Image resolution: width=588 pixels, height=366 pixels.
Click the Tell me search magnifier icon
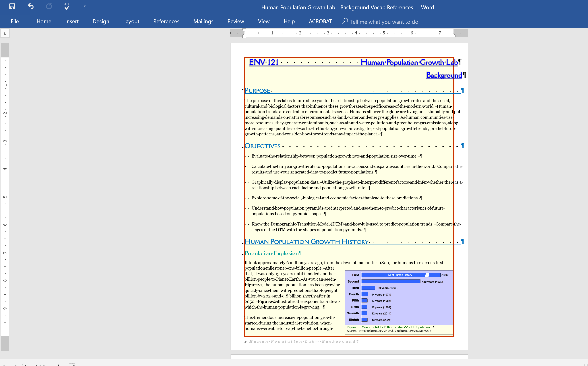345,21
